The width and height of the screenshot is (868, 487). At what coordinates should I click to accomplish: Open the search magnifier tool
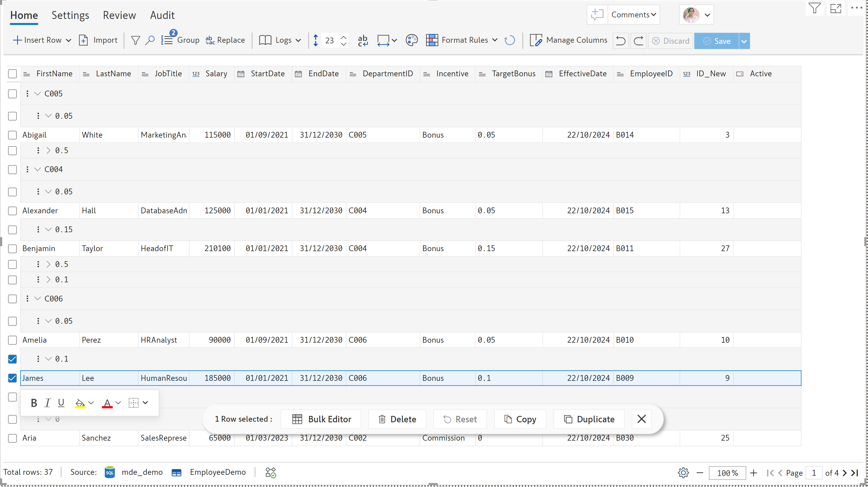coord(150,40)
